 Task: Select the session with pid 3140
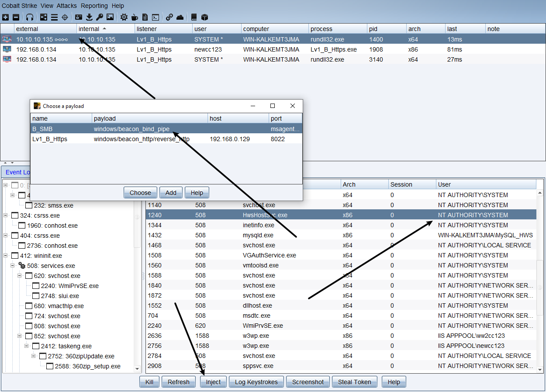[273, 59]
